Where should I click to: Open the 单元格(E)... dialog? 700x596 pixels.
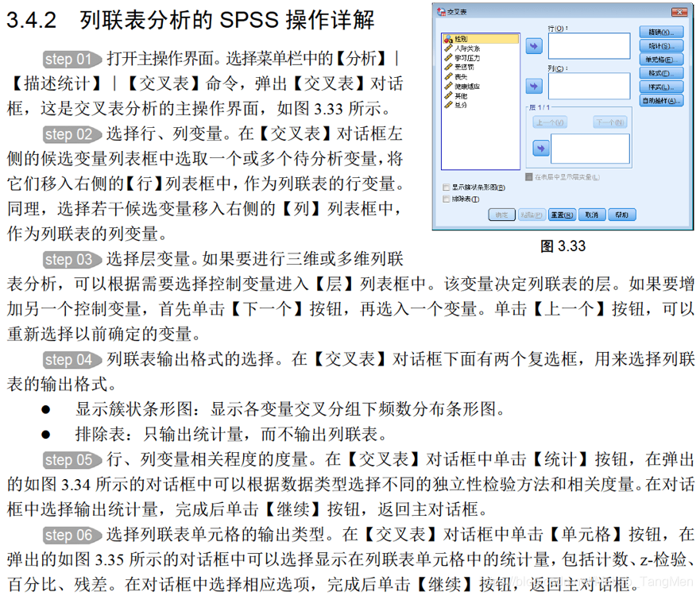(x=661, y=60)
